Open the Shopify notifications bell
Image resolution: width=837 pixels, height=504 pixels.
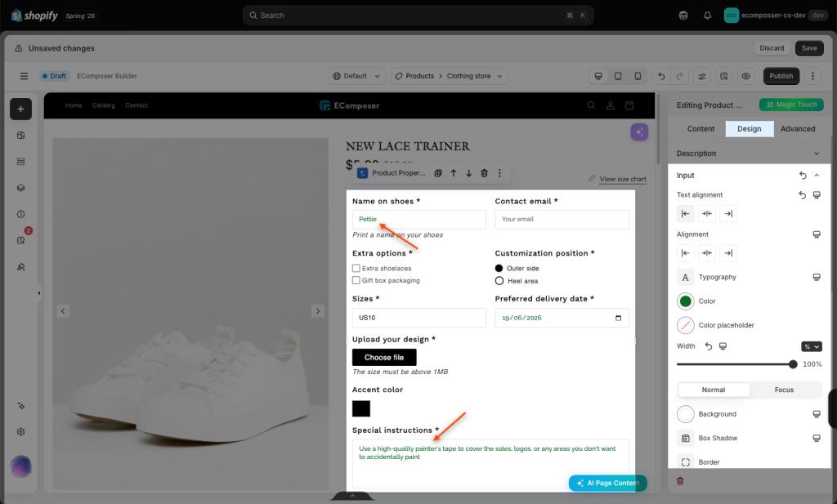coord(707,16)
